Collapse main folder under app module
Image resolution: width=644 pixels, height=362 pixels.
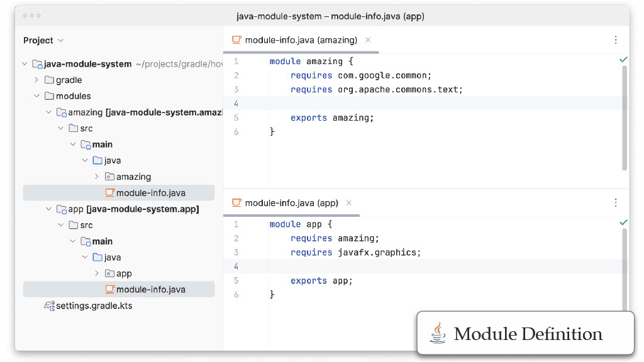click(x=73, y=241)
